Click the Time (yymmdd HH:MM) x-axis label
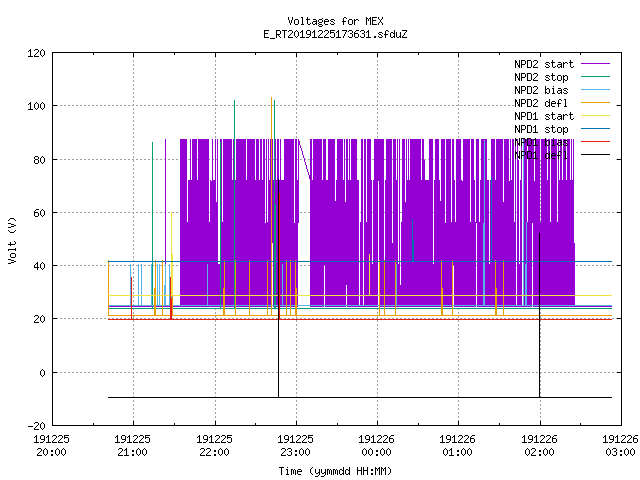Screen dimensions: 640x480 pos(335,471)
